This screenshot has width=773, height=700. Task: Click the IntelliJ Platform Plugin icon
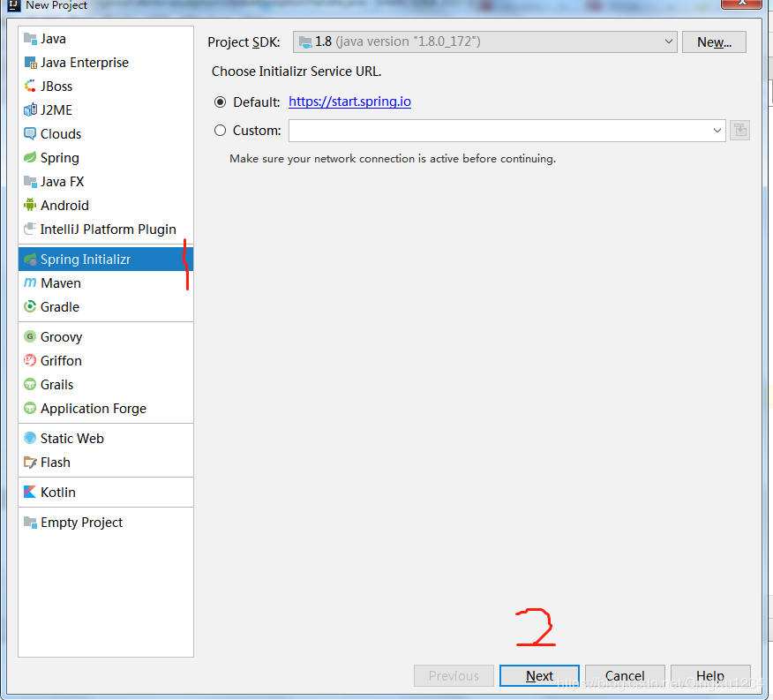point(30,229)
